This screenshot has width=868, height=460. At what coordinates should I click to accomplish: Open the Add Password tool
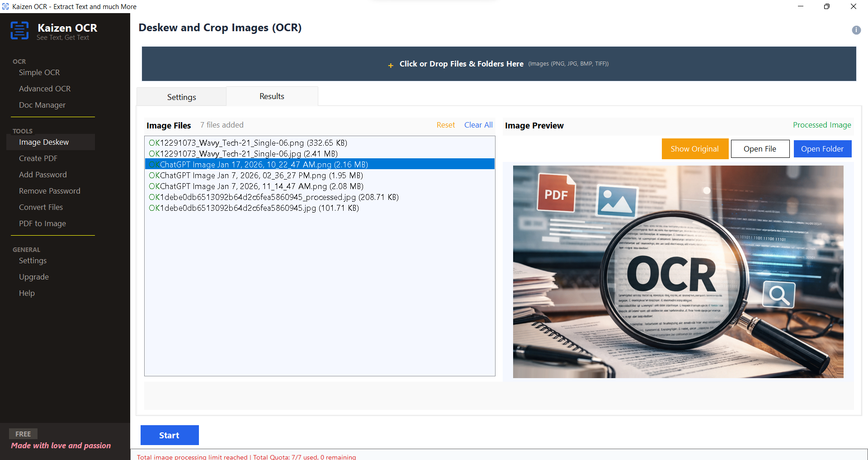pos(42,174)
